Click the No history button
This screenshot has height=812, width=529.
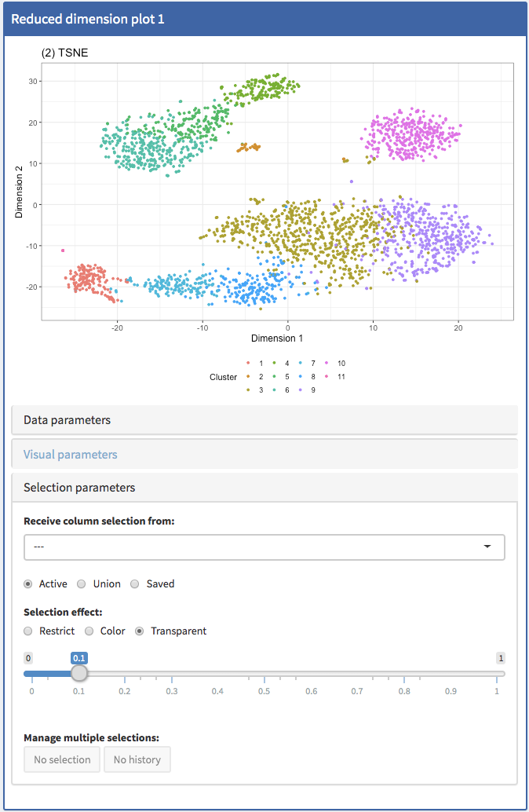pos(137,759)
